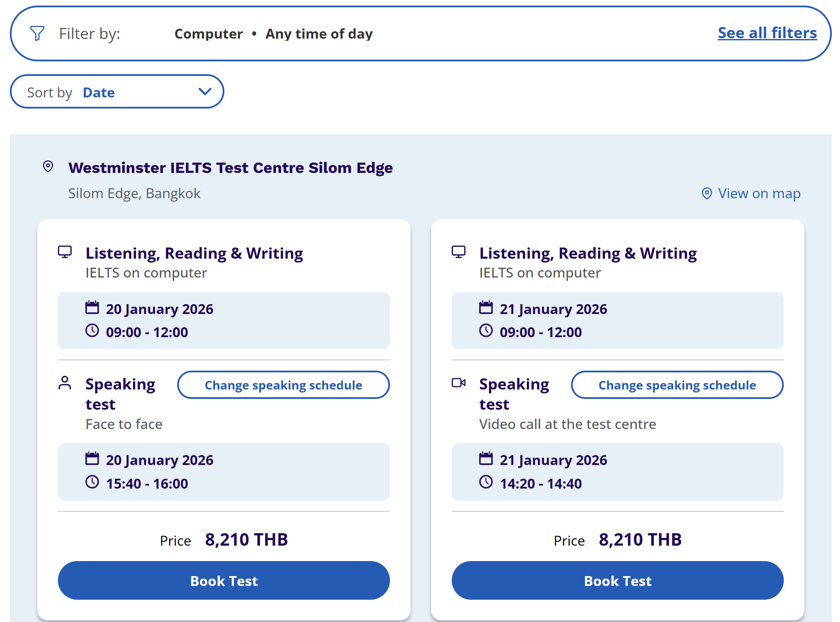Click the 14:20 - 14:40 speaking time
Image resolution: width=840 pixels, height=622 pixels.
pos(541,483)
